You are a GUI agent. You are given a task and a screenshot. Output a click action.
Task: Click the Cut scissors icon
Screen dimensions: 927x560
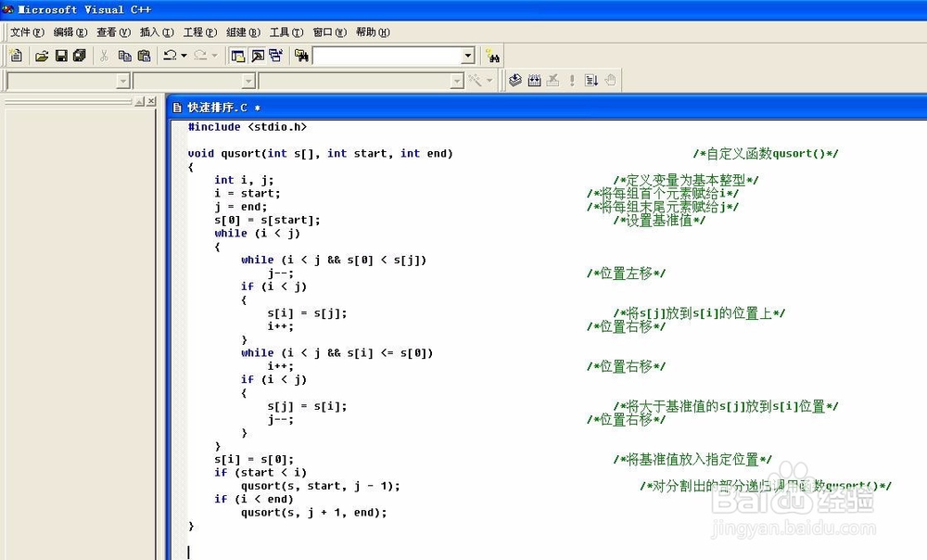104,56
